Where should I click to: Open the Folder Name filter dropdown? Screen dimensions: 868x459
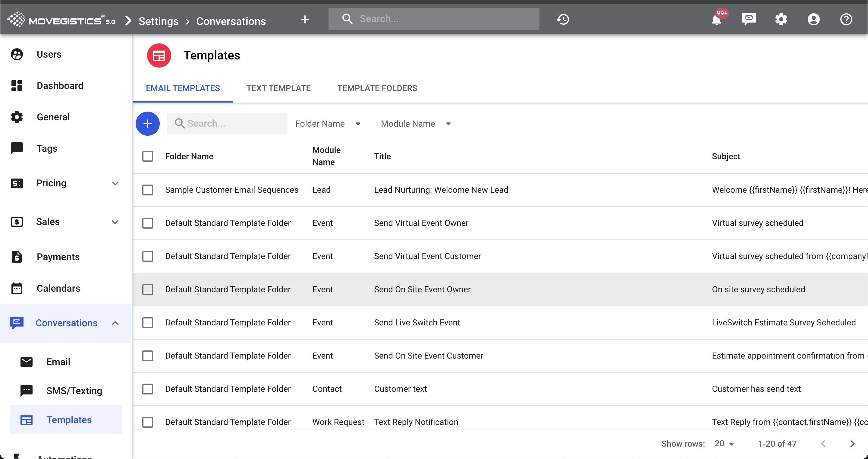coord(328,124)
